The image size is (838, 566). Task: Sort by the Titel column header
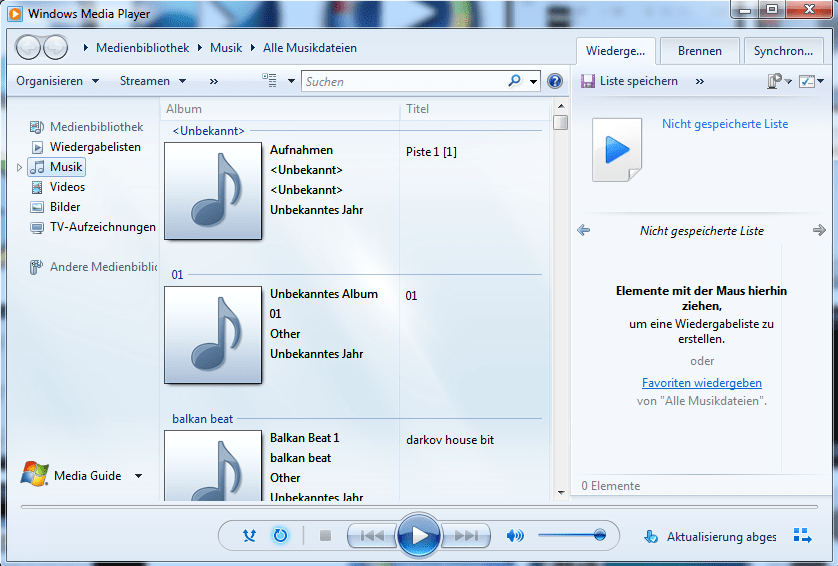click(x=475, y=108)
